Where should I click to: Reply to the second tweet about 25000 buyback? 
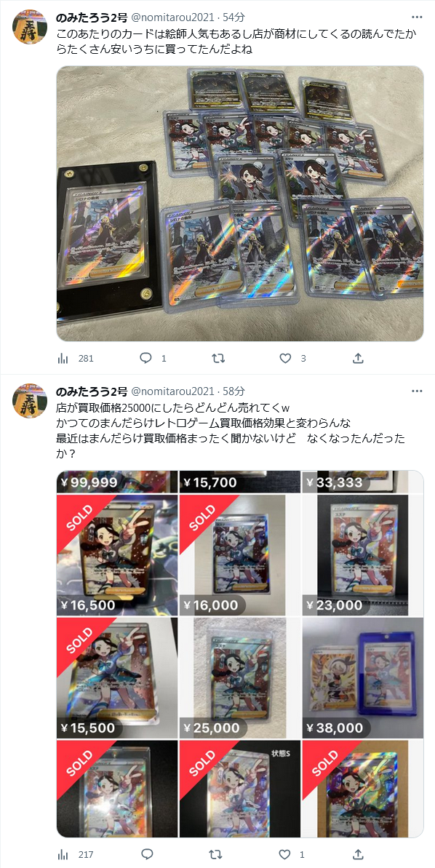tap(146, 854)
